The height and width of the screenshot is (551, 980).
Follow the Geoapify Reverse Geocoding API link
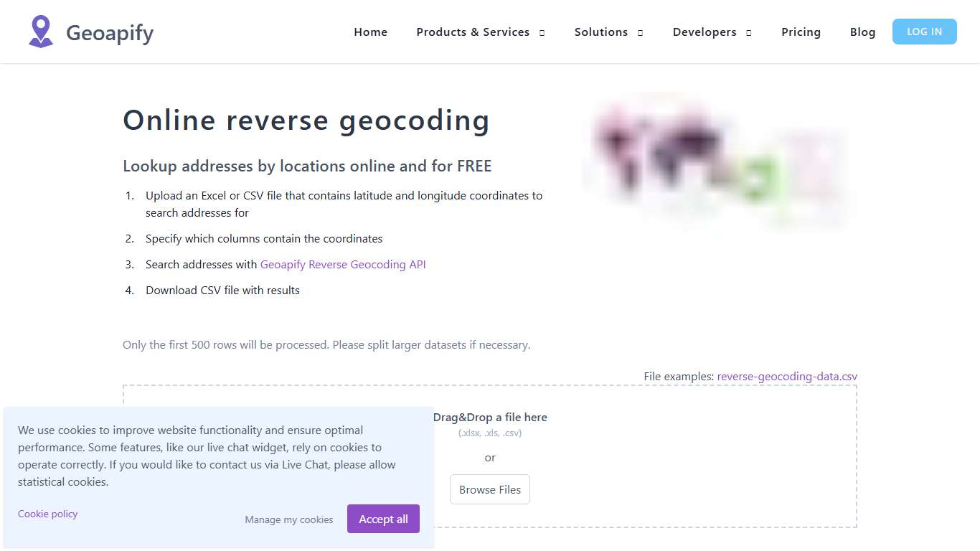(x=343, y=264)
